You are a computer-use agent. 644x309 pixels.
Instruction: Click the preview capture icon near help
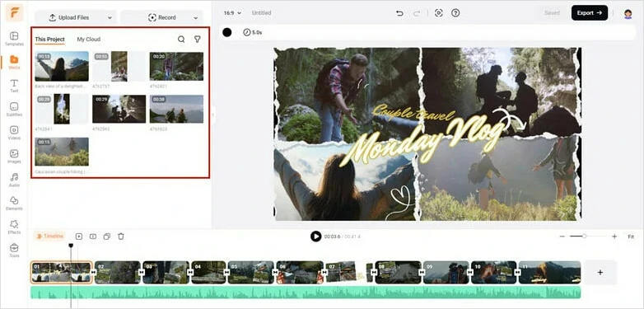pos(439,13)
